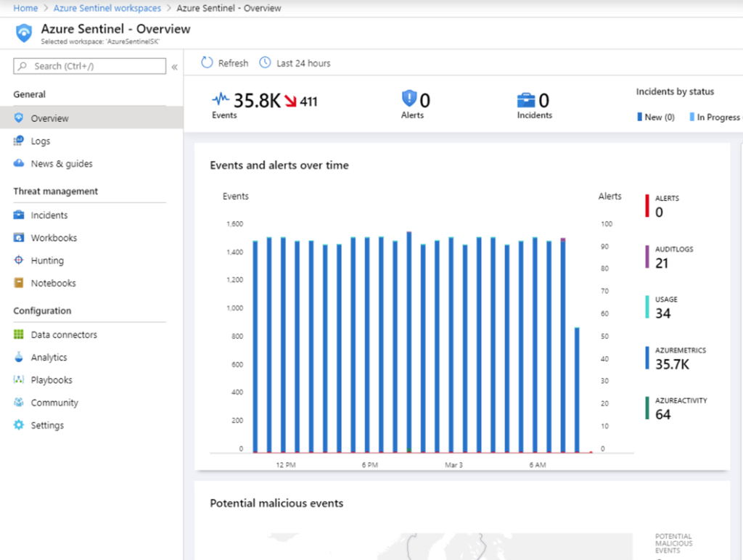
Task: Click the clock icon beside Last 24 hours
Action: [x=265, y=62]
